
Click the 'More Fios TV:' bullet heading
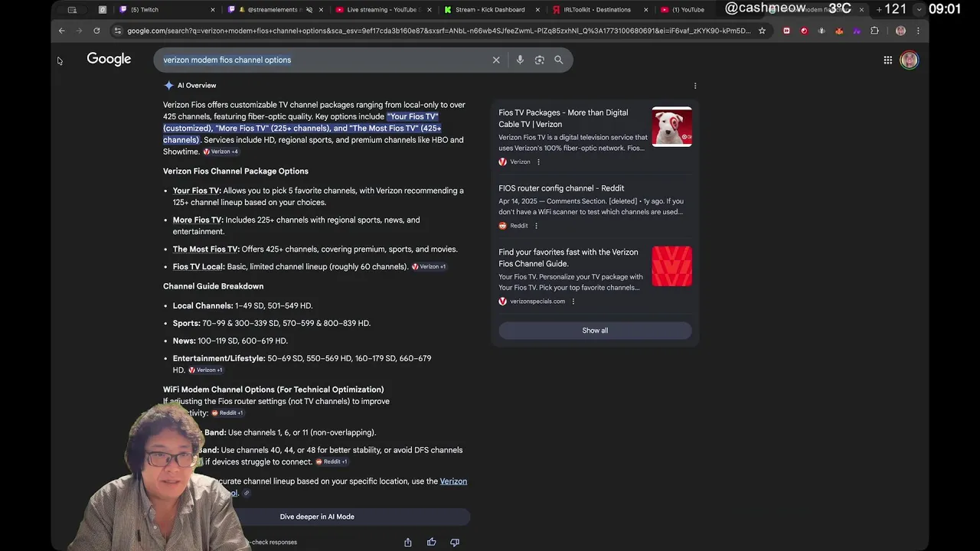[x=198, y=220]
